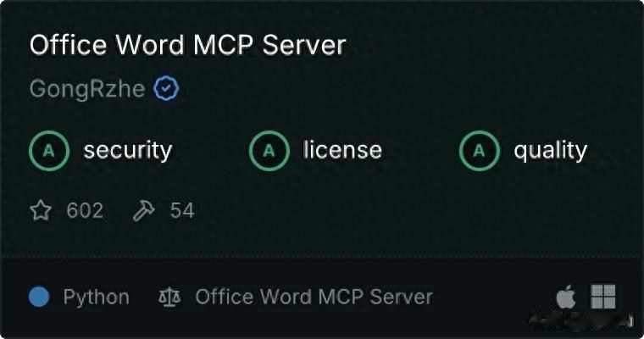644x339 pixels.
Task: Select the word license
Action: (342, 149)
